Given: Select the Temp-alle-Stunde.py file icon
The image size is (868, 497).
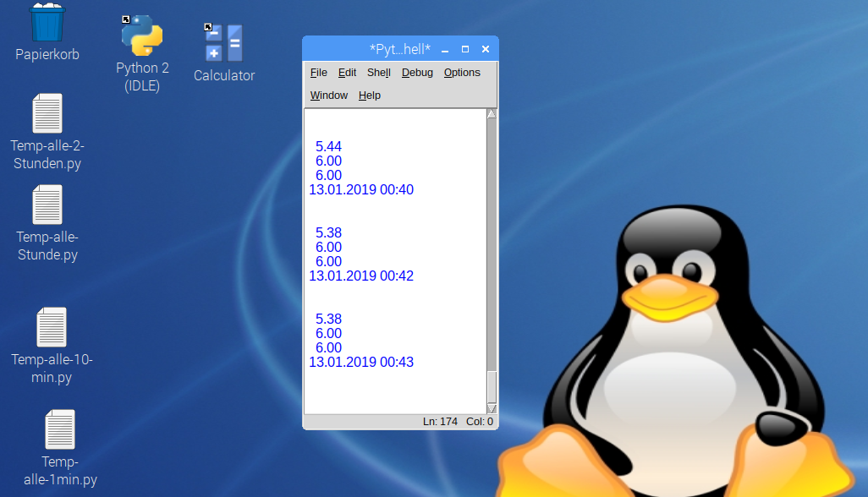Looking at the screenshot, I should pyautogui.click(x=47, y=205).
